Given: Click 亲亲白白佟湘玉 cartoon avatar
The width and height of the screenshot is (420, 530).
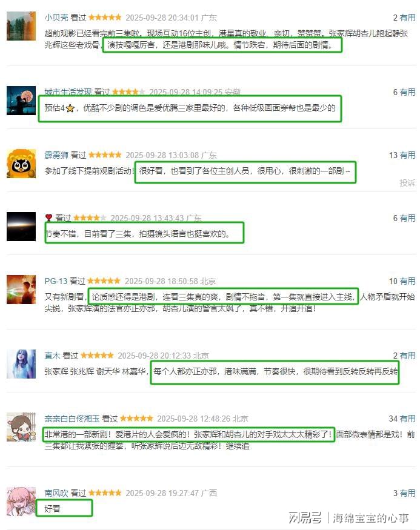Looking at the screenshot, I should point(21,427).
